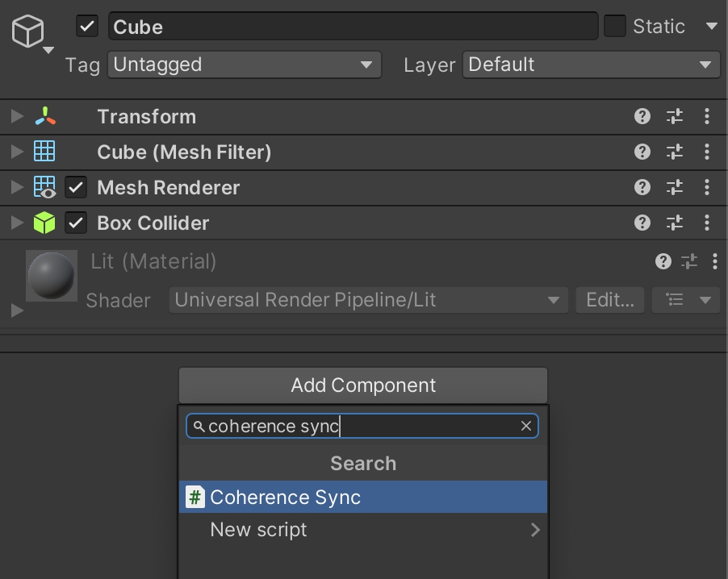
Task: Click the Box Collider help icon
Action: [x=642, y=223]
